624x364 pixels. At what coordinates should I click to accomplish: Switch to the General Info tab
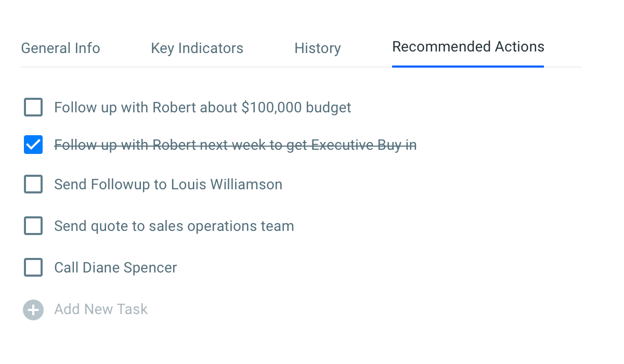coord(60,48)
